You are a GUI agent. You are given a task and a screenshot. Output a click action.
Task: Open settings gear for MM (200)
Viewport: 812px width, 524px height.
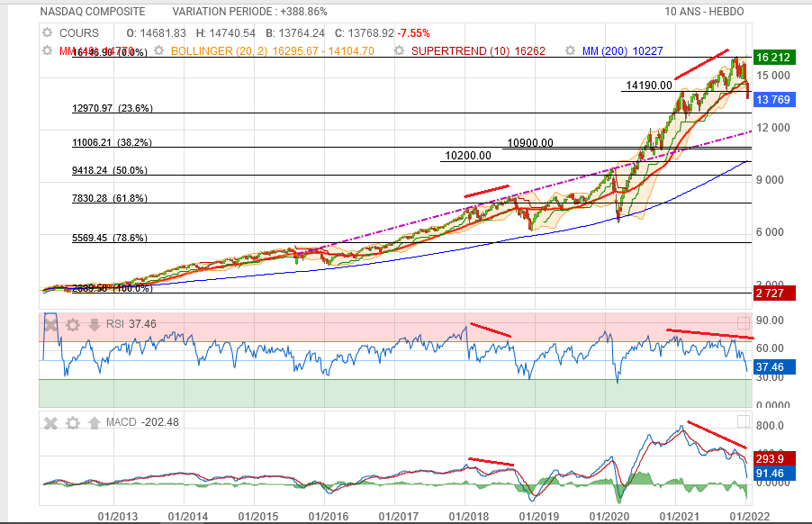570,50
